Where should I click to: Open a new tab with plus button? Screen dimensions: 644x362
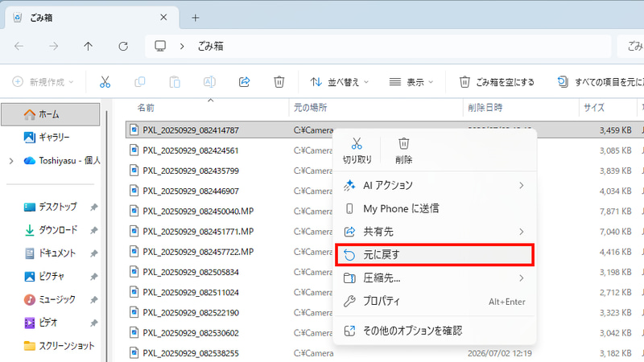[196, 18]
